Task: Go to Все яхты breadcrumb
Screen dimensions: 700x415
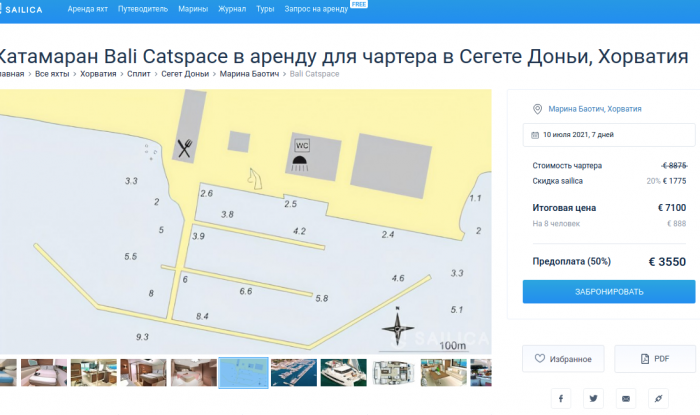Action: [x=52, y=74]
